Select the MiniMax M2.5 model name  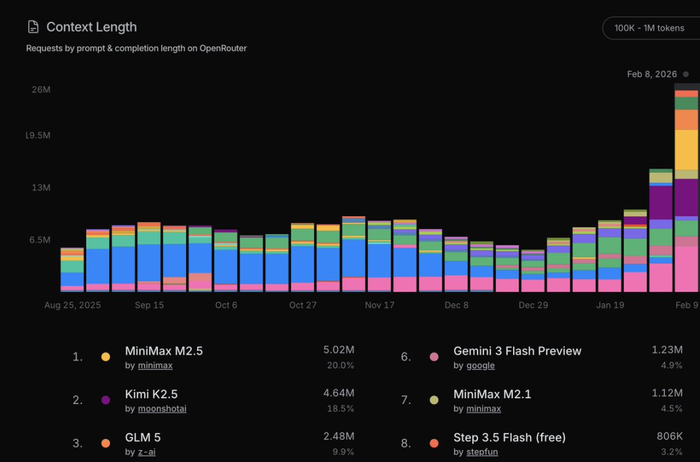pos(164,351)
